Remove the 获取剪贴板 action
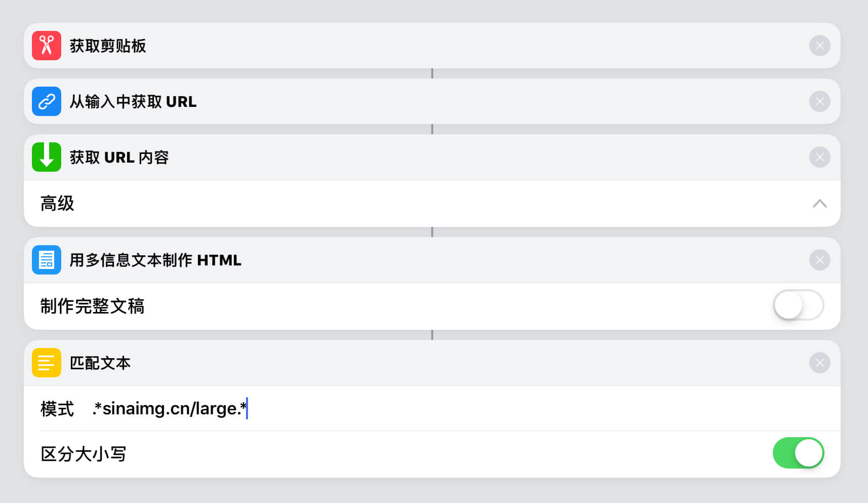The image size is (868, 503). pyautogui.click(x=819, y=46)
